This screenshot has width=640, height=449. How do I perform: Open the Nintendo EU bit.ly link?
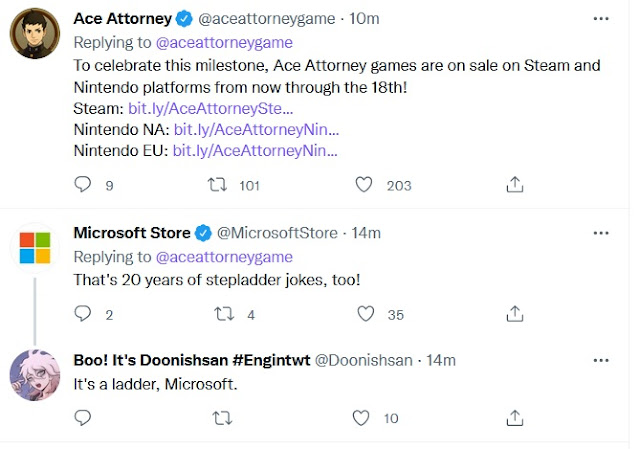[256, 151]
